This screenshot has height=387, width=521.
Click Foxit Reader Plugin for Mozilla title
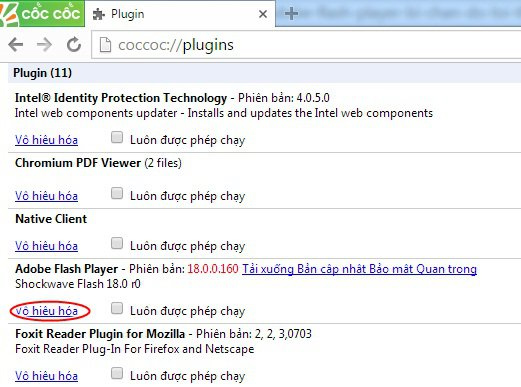click(x=100, y=334)
